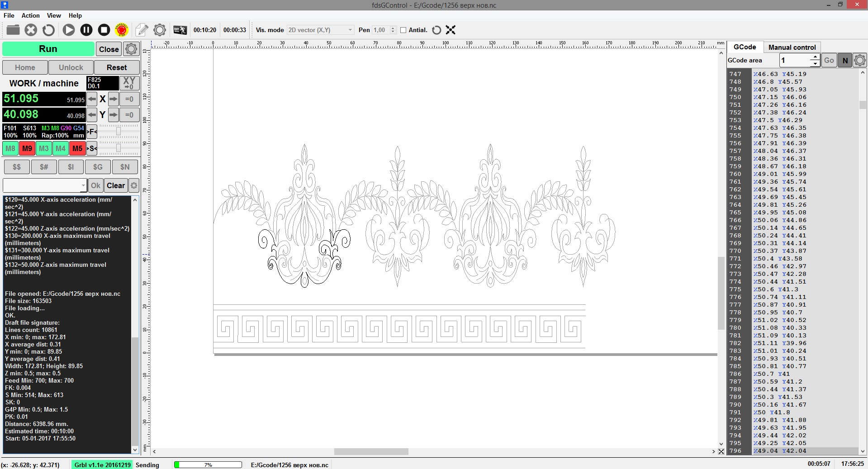Click the green Run button

[48, 49]
